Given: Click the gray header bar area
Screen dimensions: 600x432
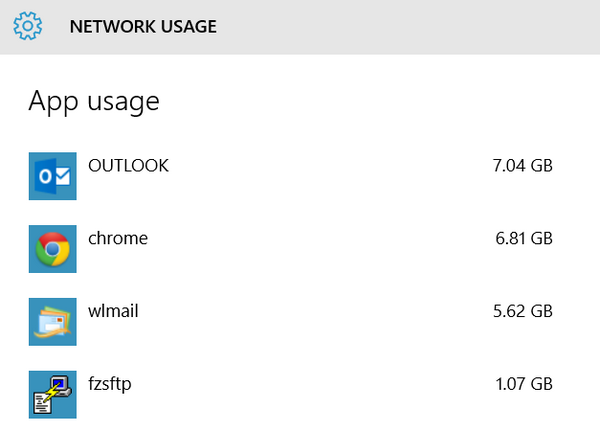Looking at the screenshot, I should [x=300, y=27].
